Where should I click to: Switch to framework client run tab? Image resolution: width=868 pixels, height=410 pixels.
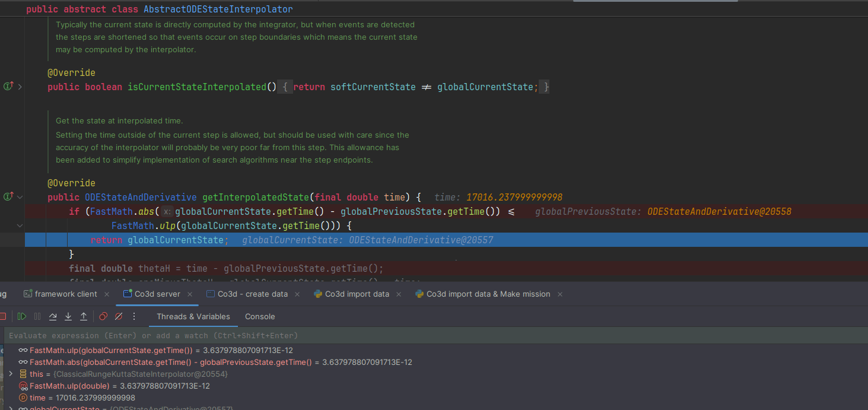[66, 294]
